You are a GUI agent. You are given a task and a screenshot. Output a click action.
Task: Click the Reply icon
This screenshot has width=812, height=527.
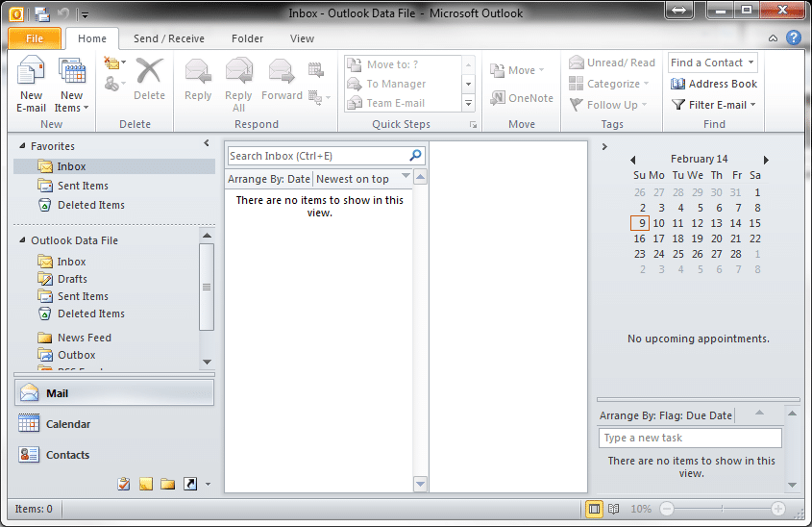coord(198,79)
